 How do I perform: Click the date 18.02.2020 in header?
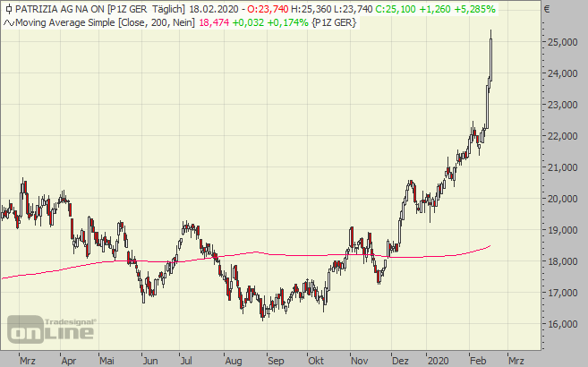pyautogui.click(x=214, y=9)
